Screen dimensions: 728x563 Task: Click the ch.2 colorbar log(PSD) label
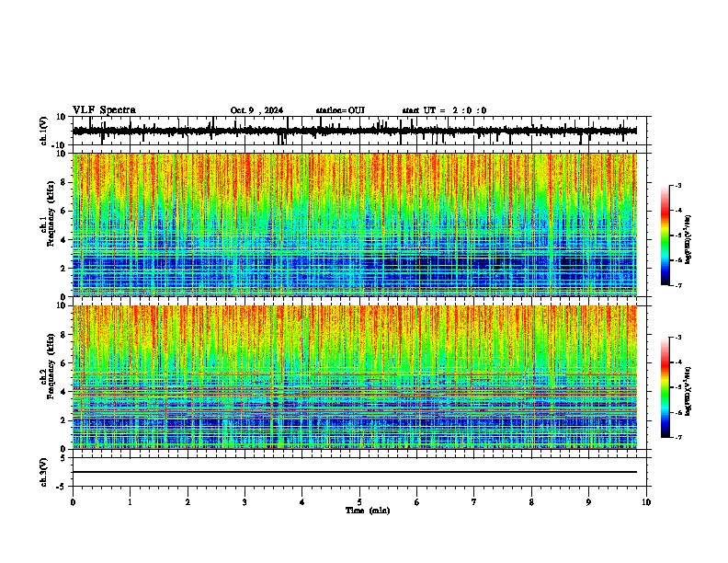[688, 391]
